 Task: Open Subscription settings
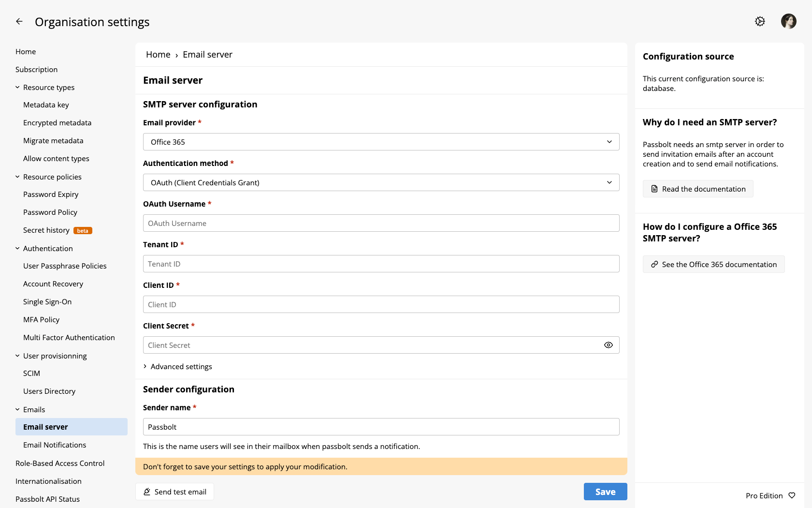36,69
